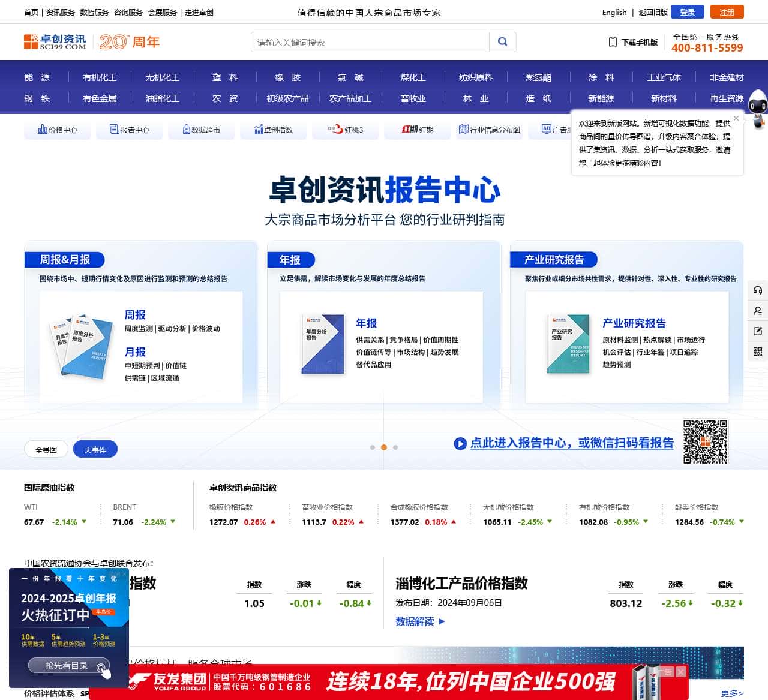Open 会展服务 in top bar
The image size is (768, 700).
pyautogui.click(x=163, y=12)
